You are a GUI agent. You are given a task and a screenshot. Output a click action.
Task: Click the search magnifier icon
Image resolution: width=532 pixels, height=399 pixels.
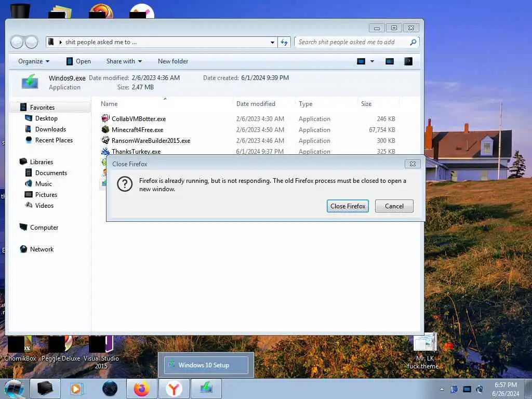[413, 42]
